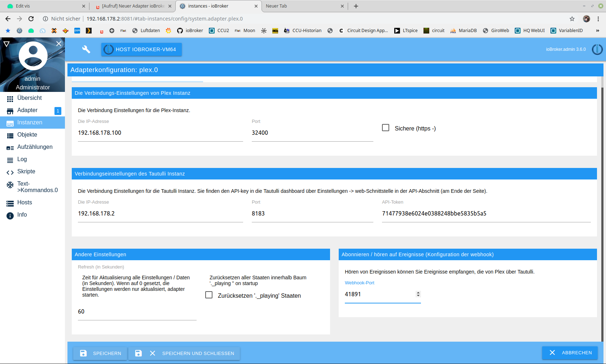Click the browser forward arrow
Viewport: 606px width, 364px height.
coord(19,19)
